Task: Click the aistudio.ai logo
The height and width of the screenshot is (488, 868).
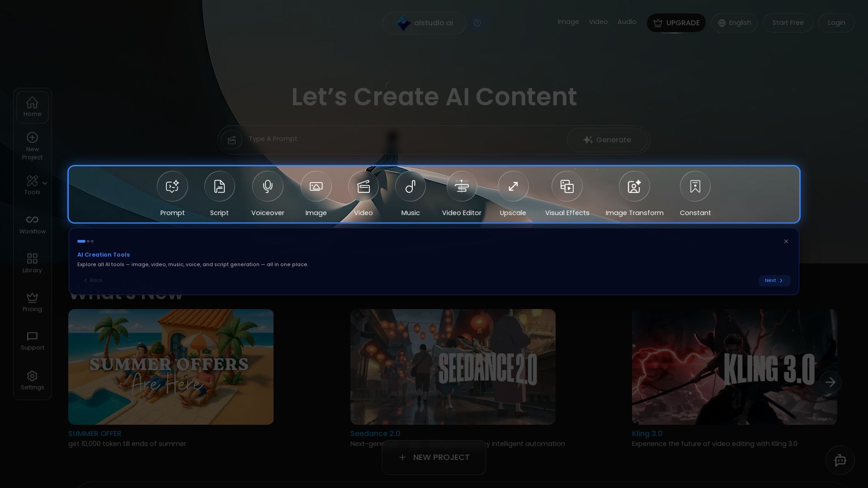Action: 424,23
